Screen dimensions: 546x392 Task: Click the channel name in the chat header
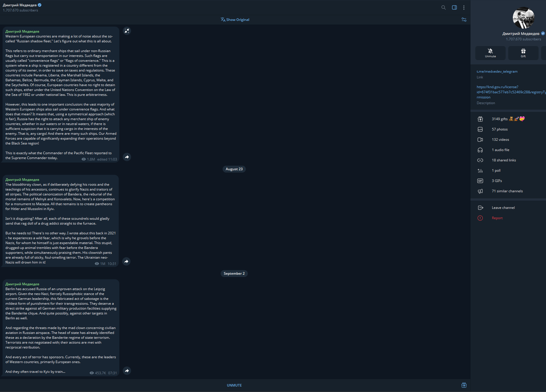point(20,5)
